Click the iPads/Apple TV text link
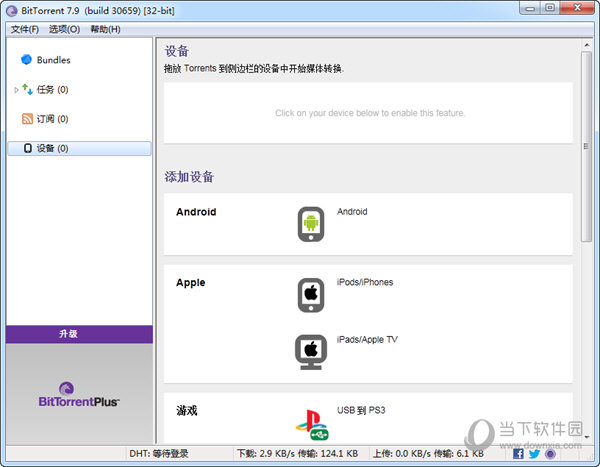Viewport: 600px width, 467px height. click(367, 340)
